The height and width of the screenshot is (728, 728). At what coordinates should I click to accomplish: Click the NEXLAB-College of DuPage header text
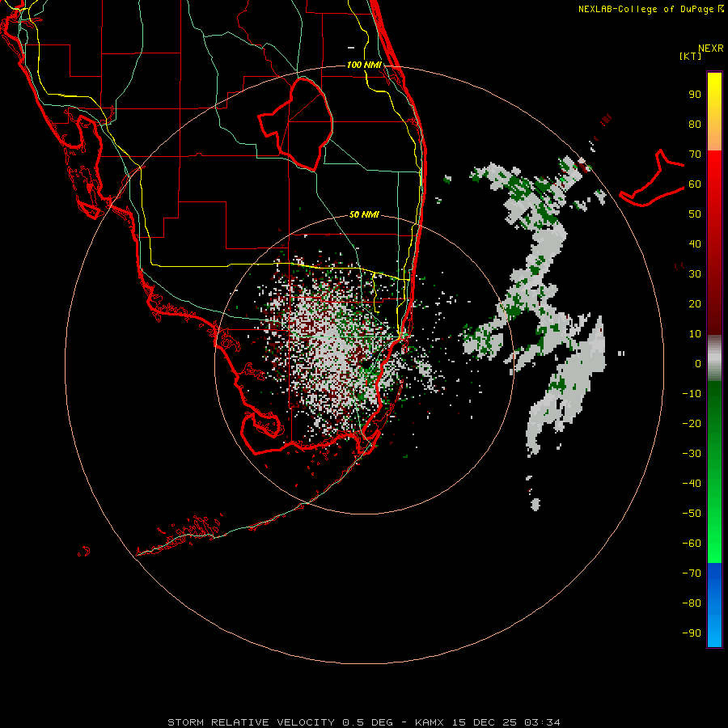click(651, 9)
